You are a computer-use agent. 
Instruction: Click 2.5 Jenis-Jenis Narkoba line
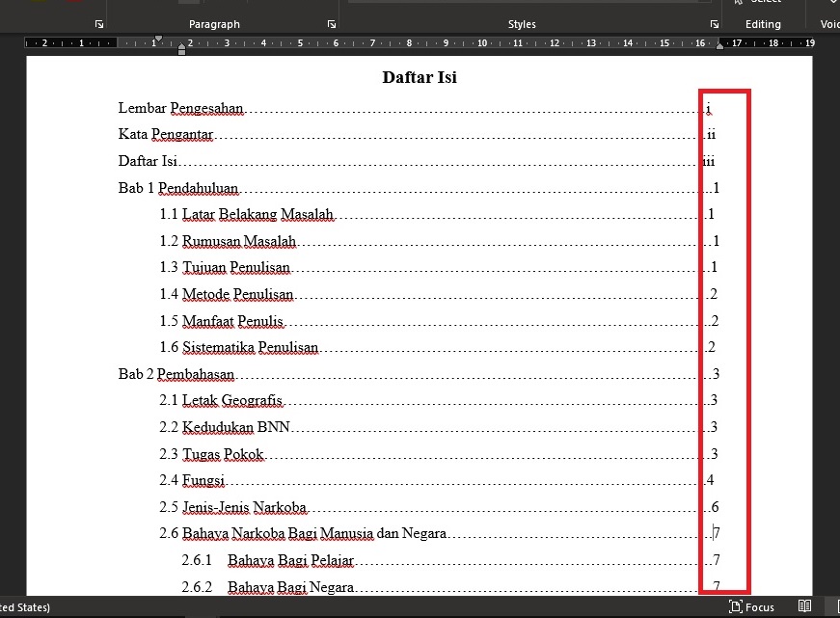click(439, 506)
